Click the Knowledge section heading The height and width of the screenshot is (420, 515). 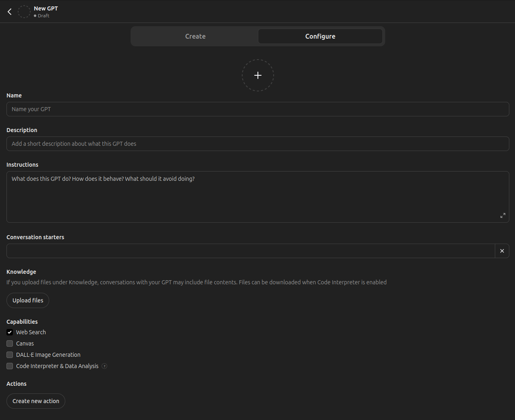pyautogui.click(x=21, y=272)
